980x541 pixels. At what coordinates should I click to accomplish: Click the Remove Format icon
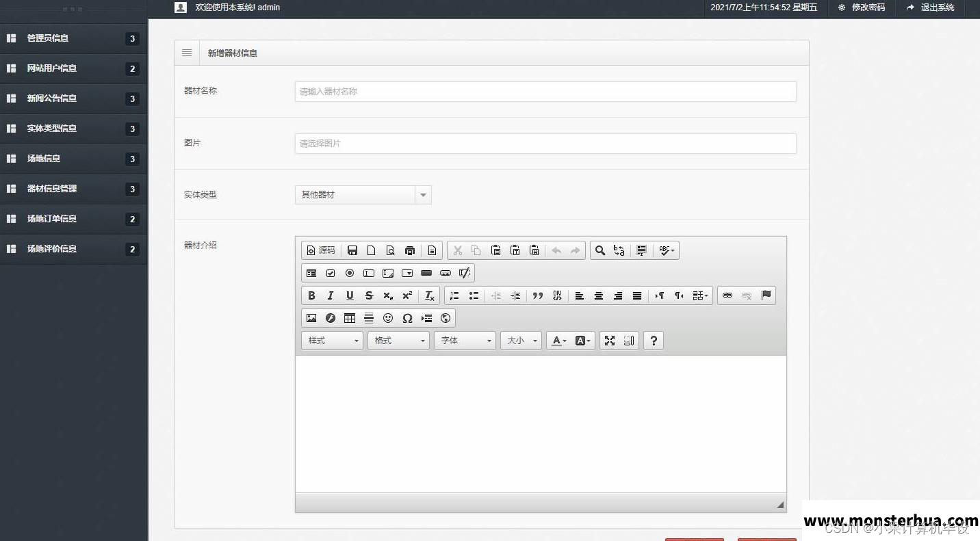click(429, 295)
